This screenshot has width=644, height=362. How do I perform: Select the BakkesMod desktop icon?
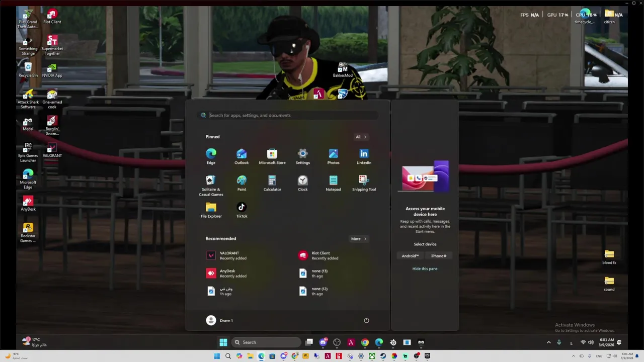point(343,70)
